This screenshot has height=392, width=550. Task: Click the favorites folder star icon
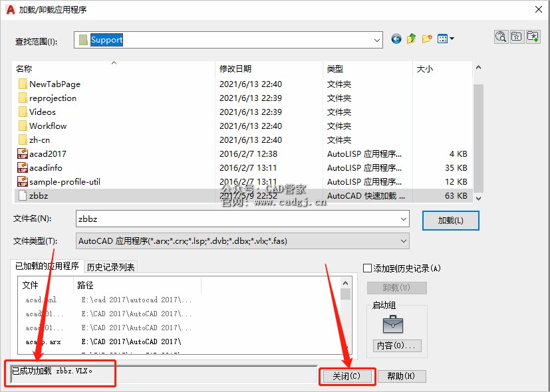[x=517, y=37]
